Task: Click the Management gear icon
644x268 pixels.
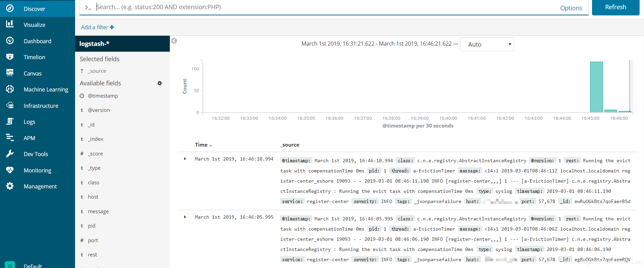Action: coord(10,186)
